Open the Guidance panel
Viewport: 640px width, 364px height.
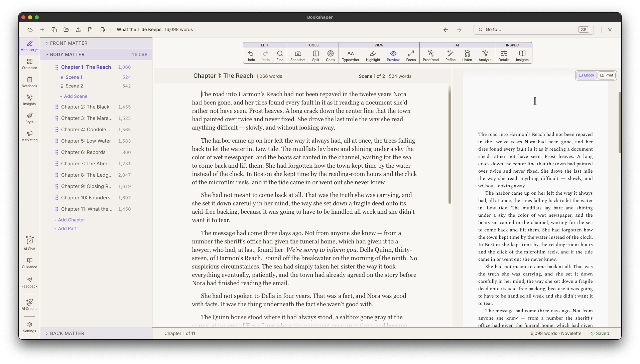pyautogui.click(x=29, y=263)
